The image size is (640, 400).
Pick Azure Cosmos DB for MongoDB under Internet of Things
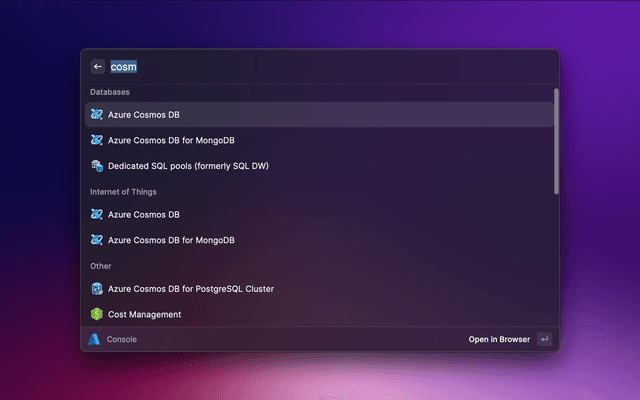click(x=171, y=240)
